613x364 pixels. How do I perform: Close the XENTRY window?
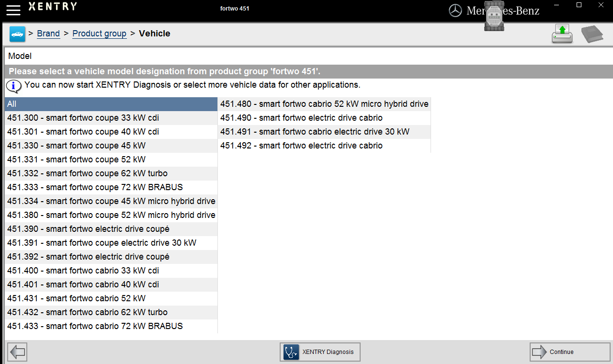click(x=602, y=5)
